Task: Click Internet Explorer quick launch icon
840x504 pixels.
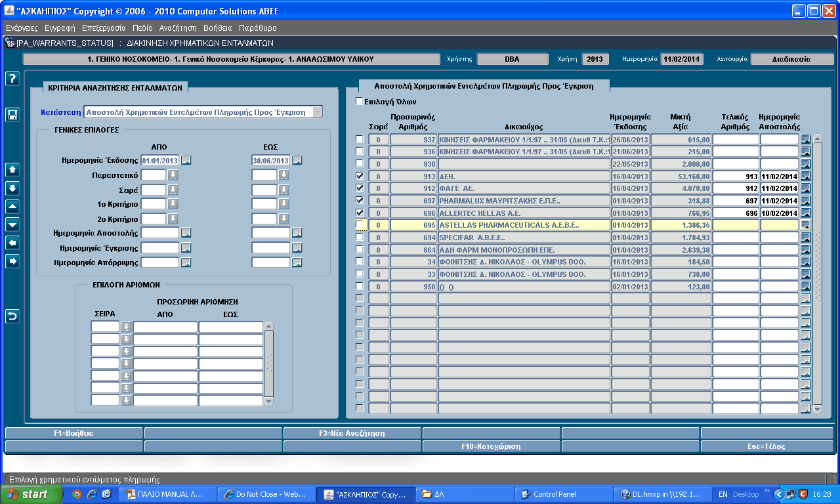Action: (x=91, y=494)
